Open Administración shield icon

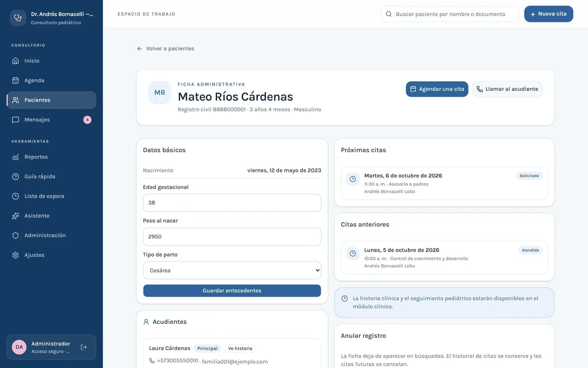[15, 236]
